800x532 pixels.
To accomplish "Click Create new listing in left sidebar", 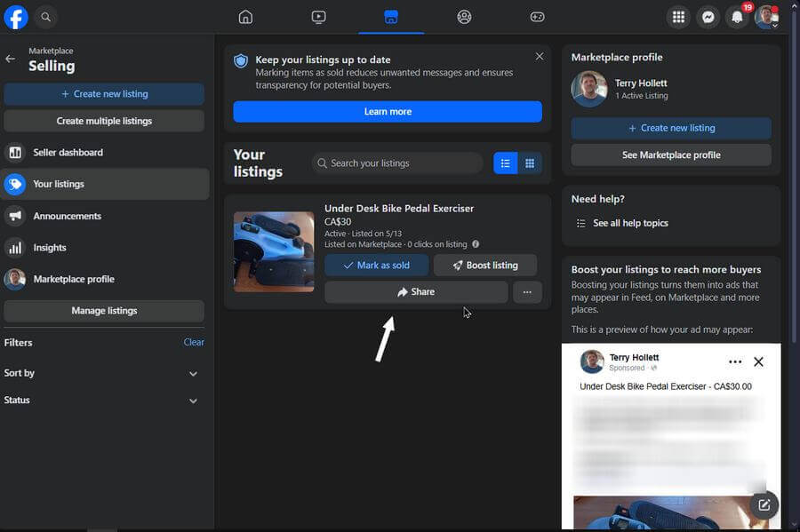I will pyautogui.click(x=104, y=94).
